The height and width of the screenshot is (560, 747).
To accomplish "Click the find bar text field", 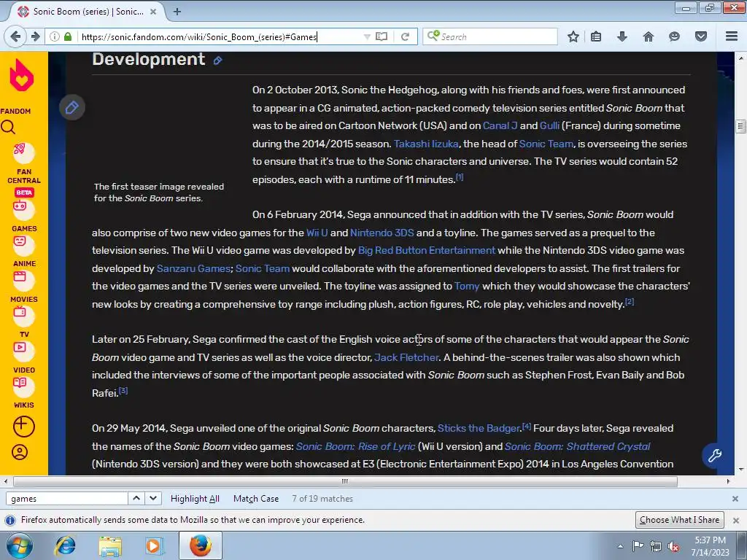I will point(66,499).
